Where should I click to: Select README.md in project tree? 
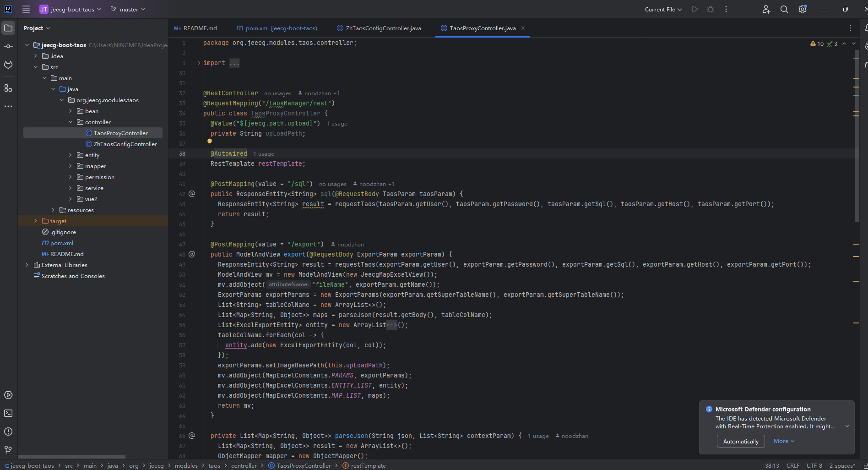63,254
